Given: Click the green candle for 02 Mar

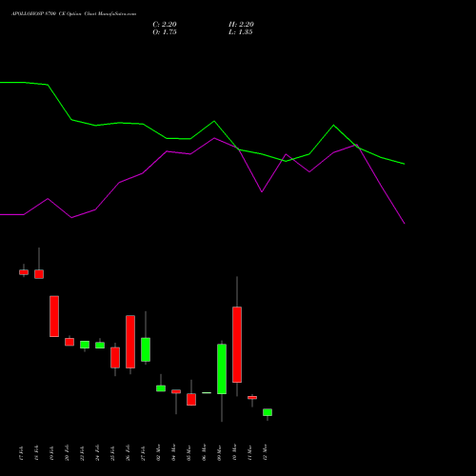Looking at the screenshot, I should (161, 388).
